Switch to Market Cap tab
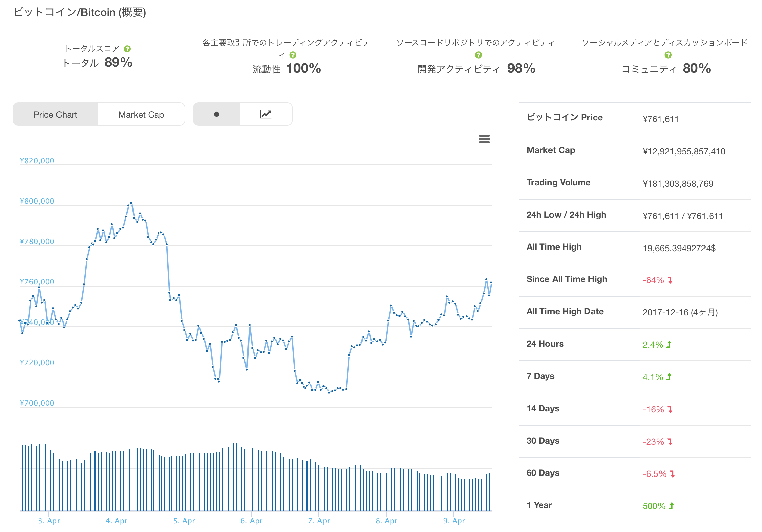The height and width of the screenshot is (532, 762). 141,114
